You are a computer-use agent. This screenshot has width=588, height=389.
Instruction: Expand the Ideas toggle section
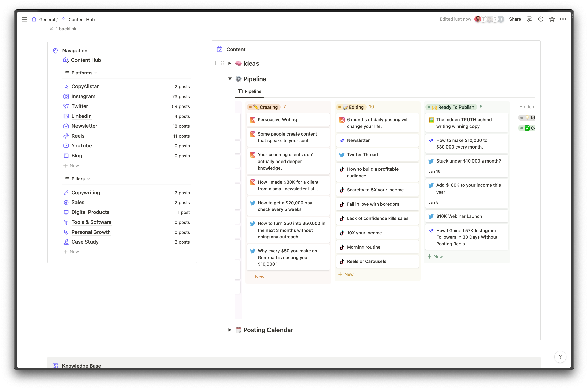(x=230, y=63)
